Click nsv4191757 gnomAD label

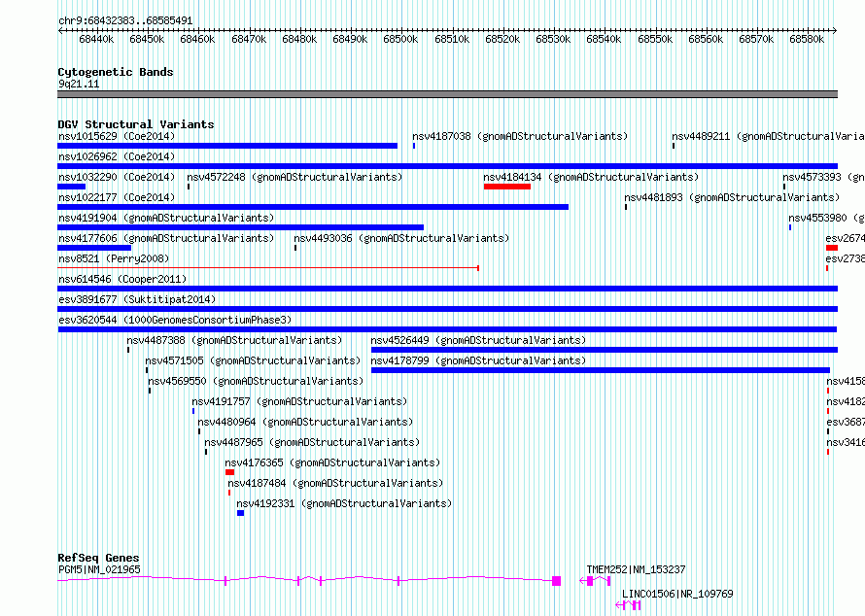[x=299, y=401]
